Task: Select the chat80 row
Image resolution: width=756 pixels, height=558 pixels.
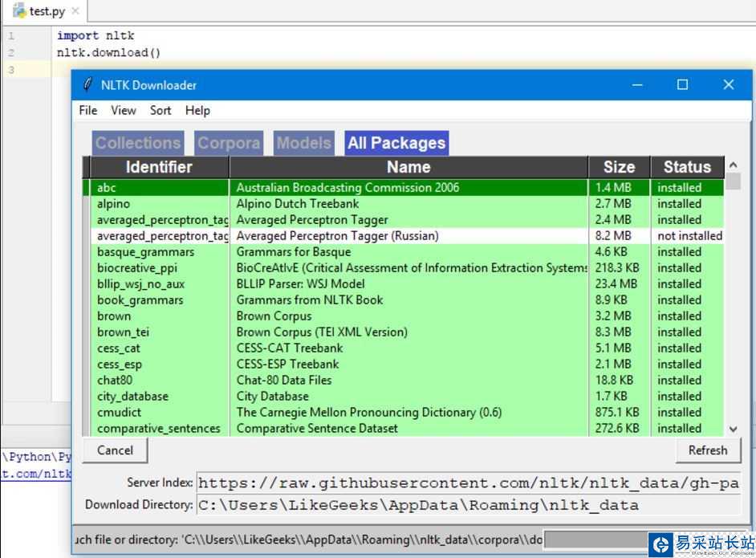Action: (403, 380)
